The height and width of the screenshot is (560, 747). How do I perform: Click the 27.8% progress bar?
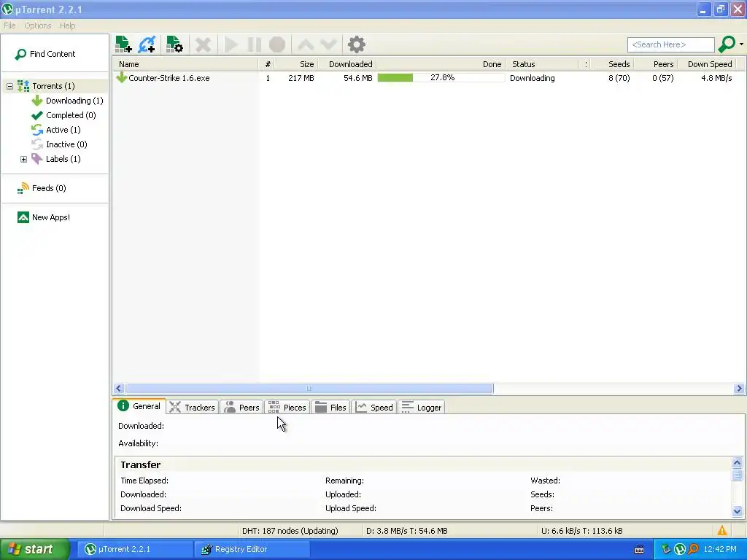441,77
